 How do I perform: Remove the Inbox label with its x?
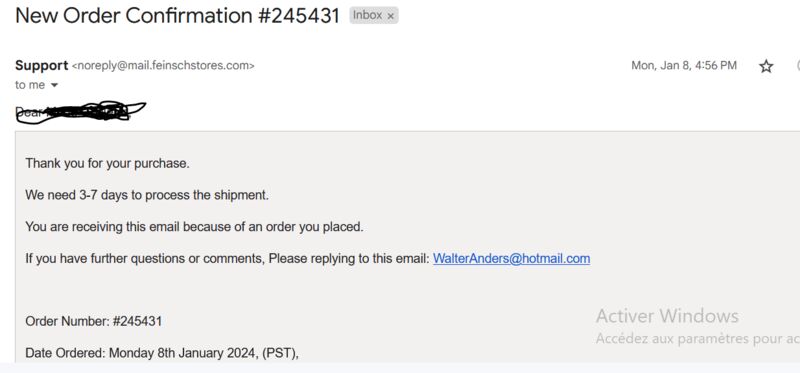coord(390,16)
